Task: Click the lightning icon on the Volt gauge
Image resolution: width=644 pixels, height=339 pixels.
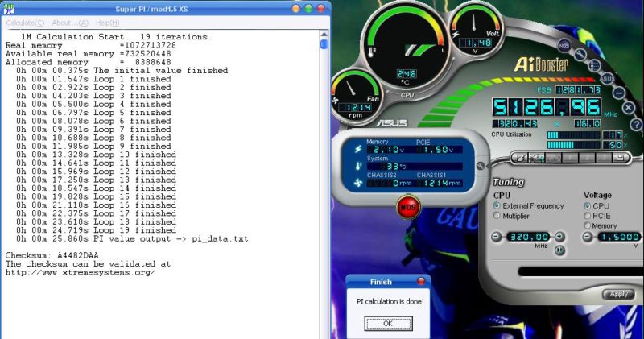Action: pos(455,34)
